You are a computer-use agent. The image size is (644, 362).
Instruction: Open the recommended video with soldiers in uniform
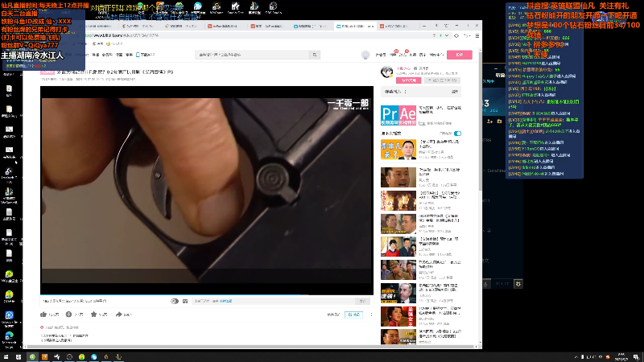point(398,270)
